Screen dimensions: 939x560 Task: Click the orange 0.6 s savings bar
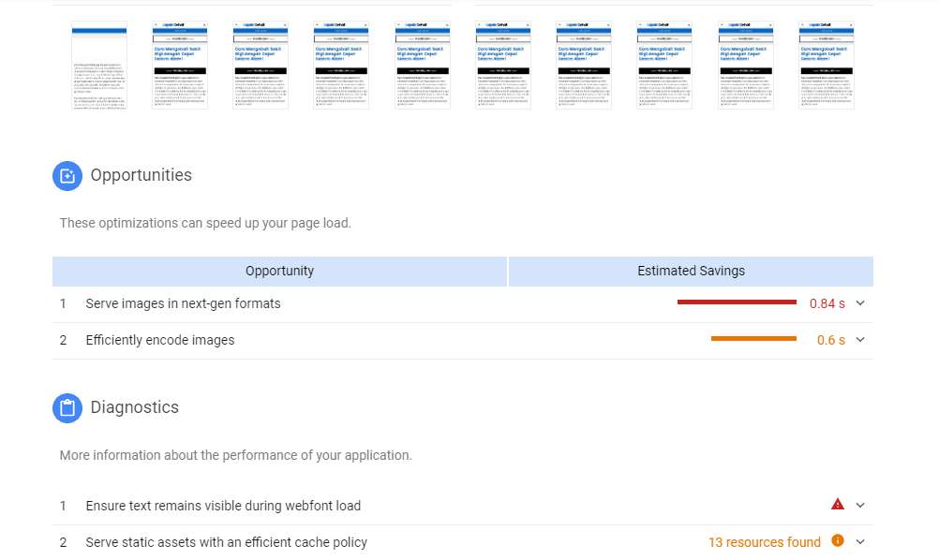753,339
